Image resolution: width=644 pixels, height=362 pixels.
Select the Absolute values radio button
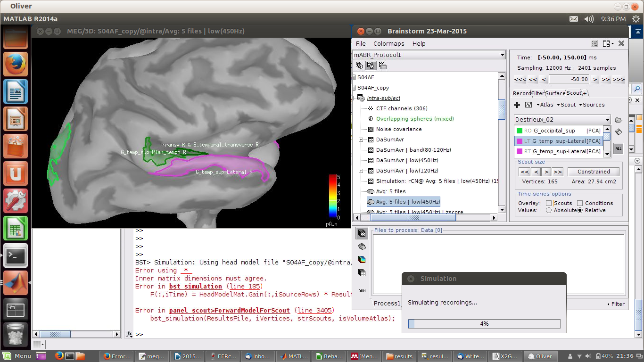point(549,210)
